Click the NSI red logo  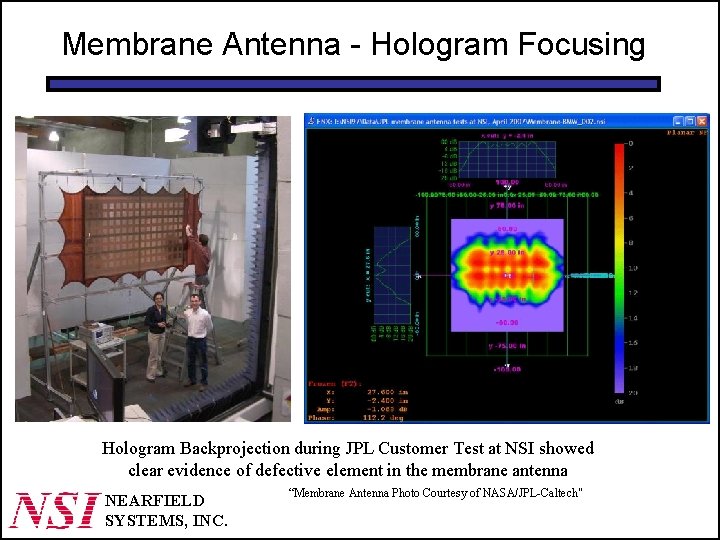pos(54,510)
